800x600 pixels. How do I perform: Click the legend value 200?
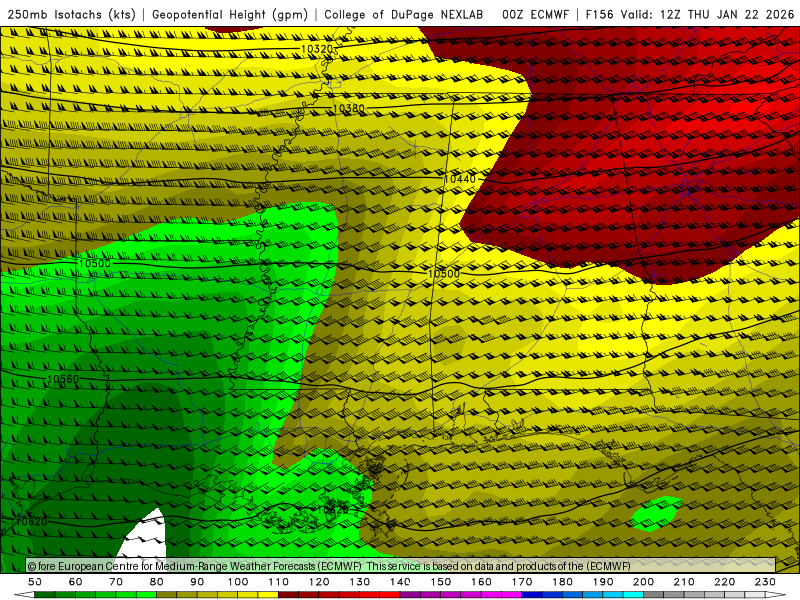coord(644,582)
